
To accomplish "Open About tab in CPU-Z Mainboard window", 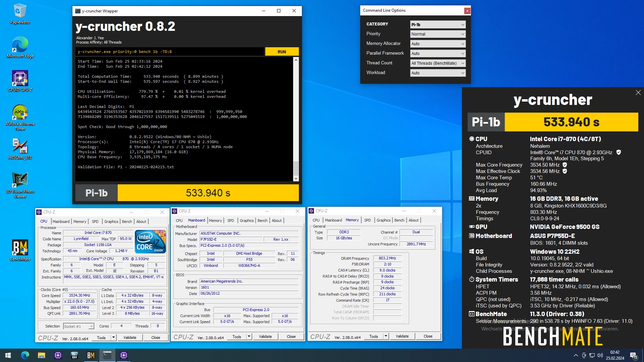I will click(277, 221).
